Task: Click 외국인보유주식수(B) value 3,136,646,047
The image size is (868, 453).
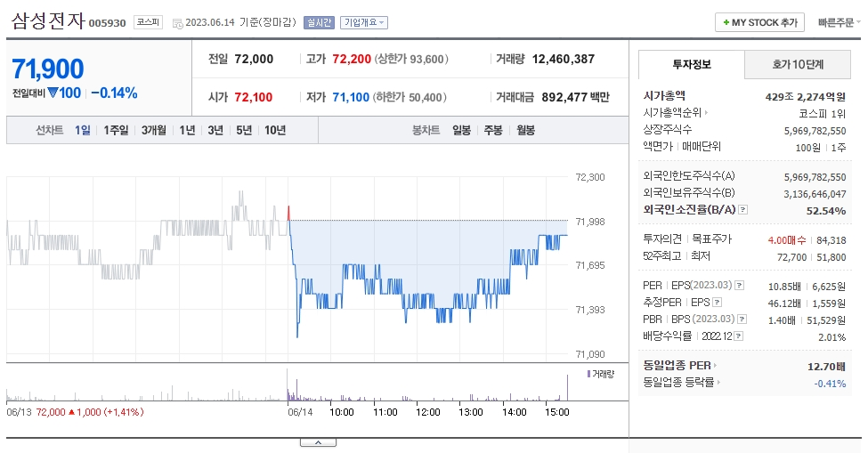Action: point(815,194)
